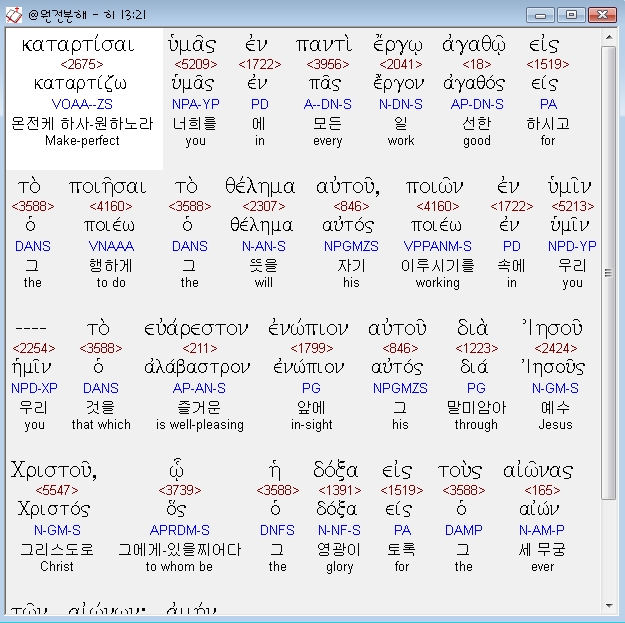This screenshot has height=623, width=625.
Task: Click parsing code APRDM-S
Action: click(x=180, y=530)
